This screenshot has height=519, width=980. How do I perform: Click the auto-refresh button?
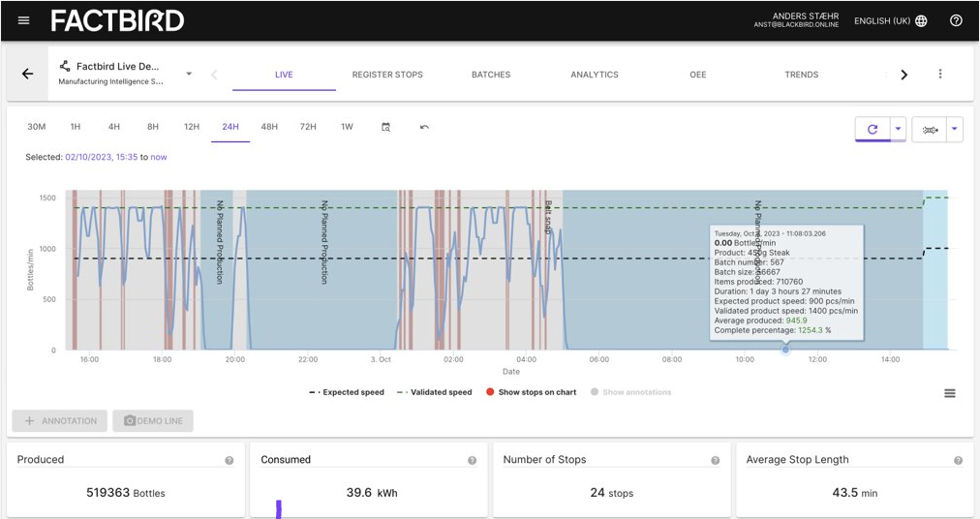click(873, 130)
